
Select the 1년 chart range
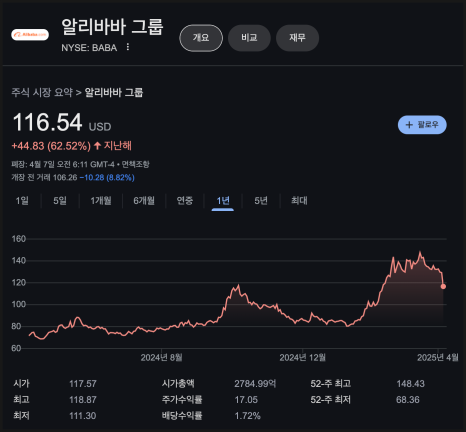223,201
